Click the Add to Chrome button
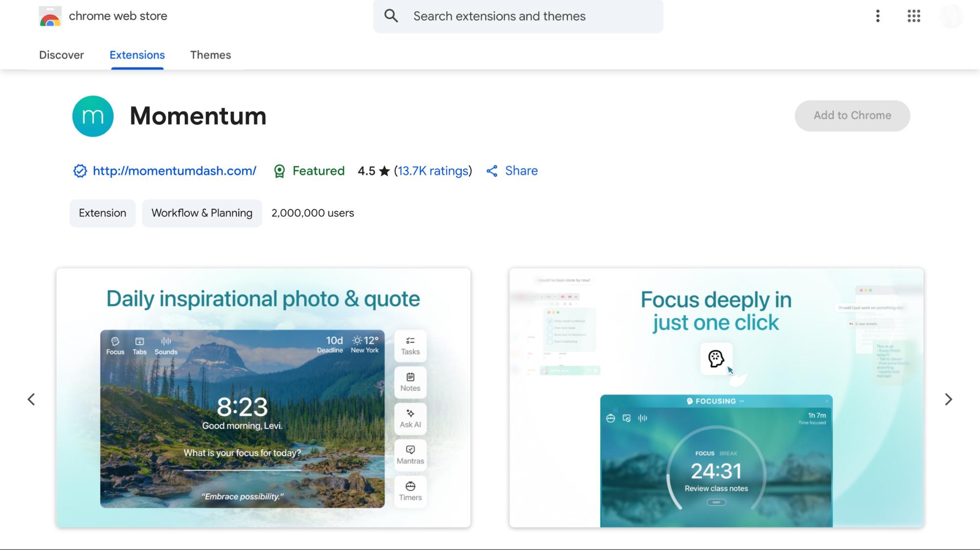The height and width of the screenshot is (550, 980). click(x=853, y=116)
